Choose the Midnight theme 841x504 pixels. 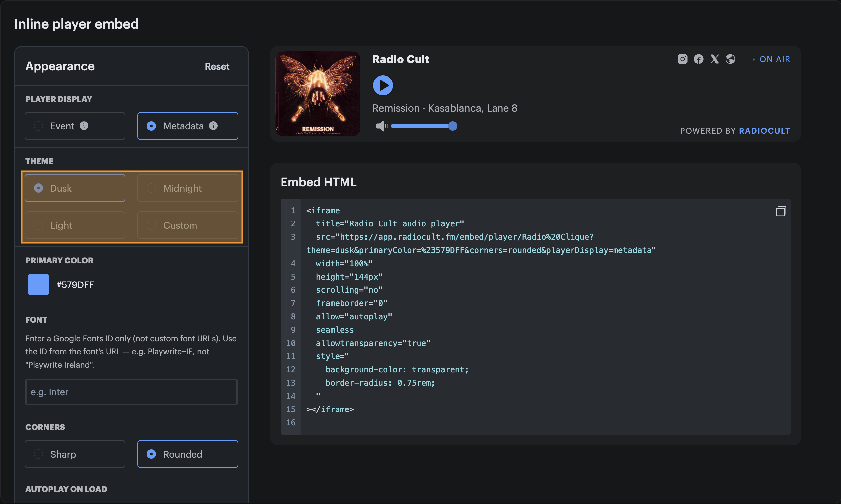coord(188,188)
